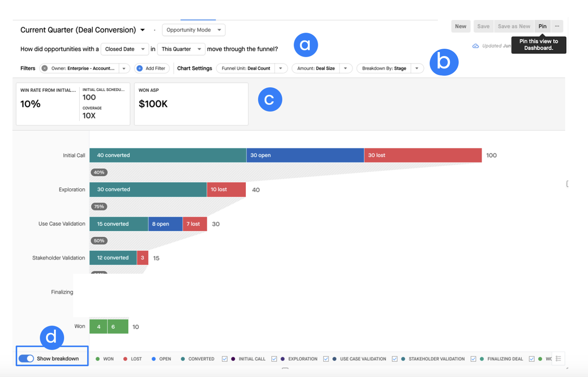
Task: Click the 10 lost Exploration segment
Action: 226,190
